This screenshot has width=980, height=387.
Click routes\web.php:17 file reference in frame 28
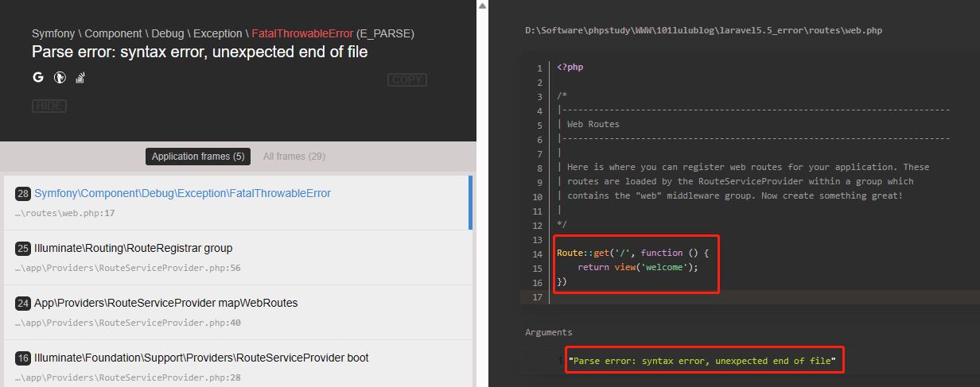pyautogui.click(x=65, y=213)
